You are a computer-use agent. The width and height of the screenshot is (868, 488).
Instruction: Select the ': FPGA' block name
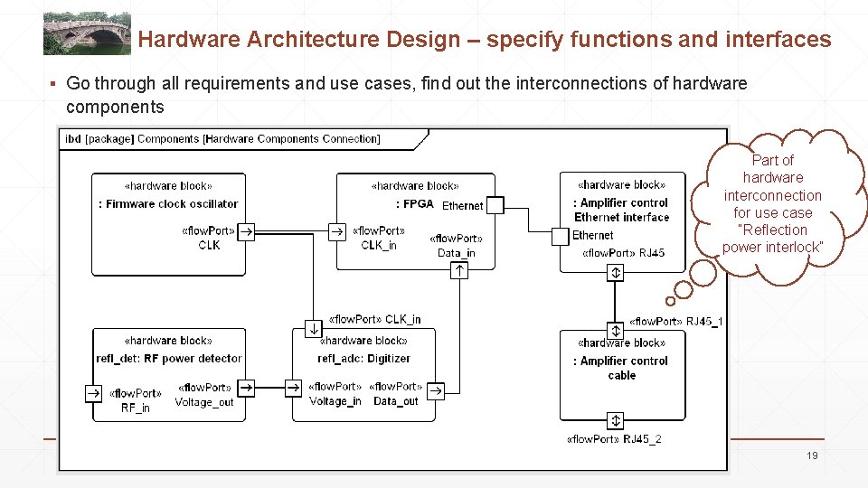(x=415, y=203)
